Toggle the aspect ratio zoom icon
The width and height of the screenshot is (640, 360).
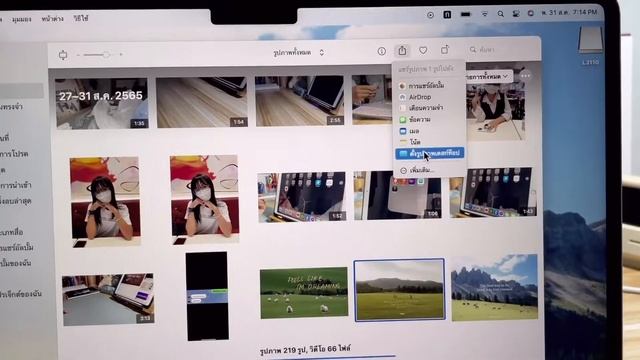(63, 54)
